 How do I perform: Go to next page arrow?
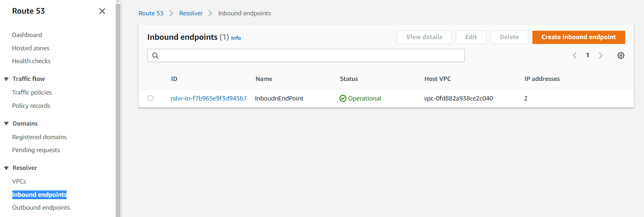[600, 55]
